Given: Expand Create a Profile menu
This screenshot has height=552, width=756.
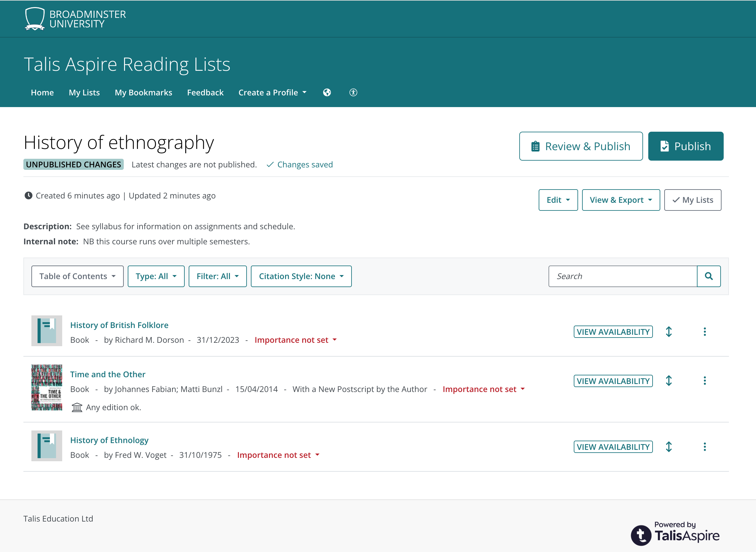Looking at the screenshot, I should point(272,93).
